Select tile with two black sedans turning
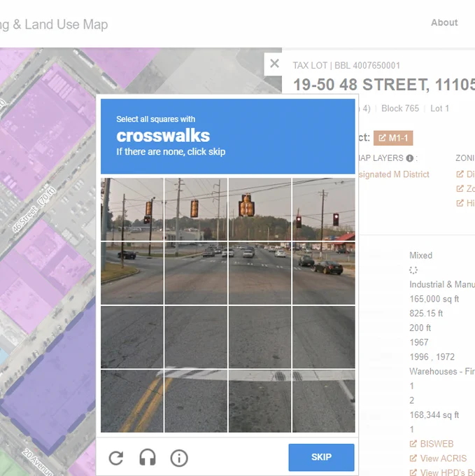The width and height of the screenshot is (475, 476). click(324, 273)
